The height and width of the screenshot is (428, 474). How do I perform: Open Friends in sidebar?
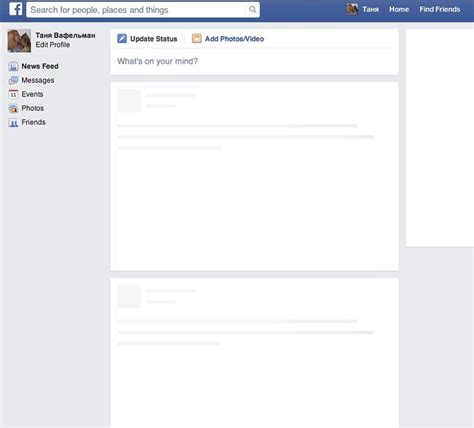click(33, 122)
